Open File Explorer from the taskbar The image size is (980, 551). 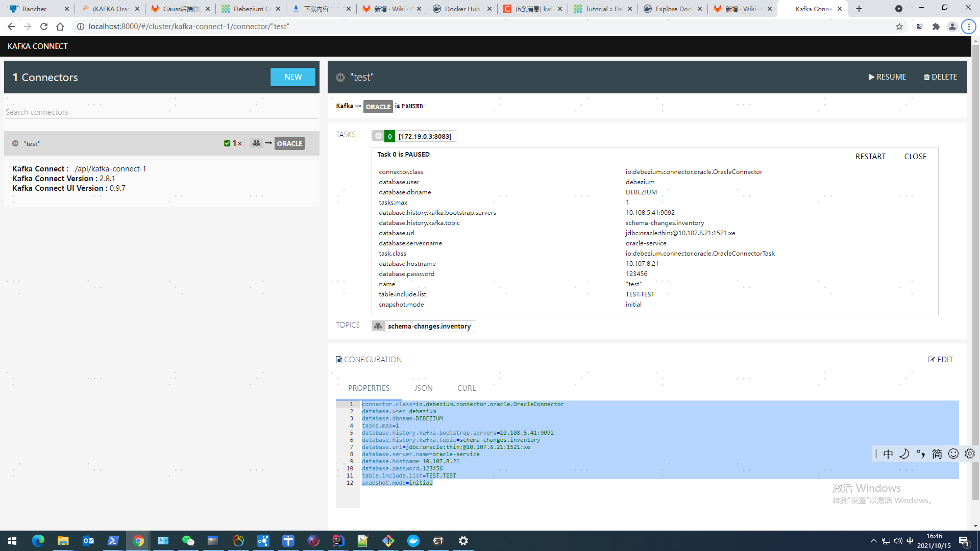(x=63, y=541)
